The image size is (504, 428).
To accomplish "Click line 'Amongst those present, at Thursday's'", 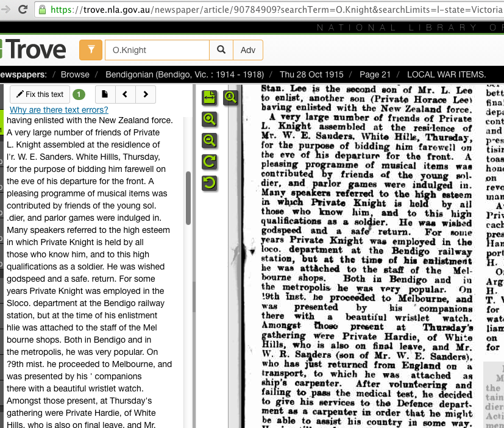I will (x=79, y=401).
